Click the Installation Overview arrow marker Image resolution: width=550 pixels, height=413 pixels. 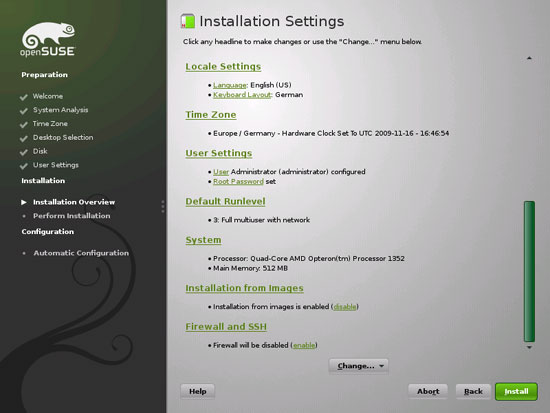tap(24, 202)
